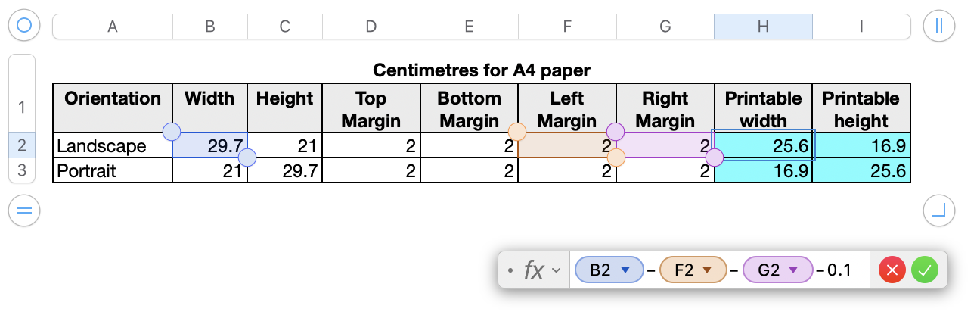The width and height of the screenshot is (980, 312).
Task: Select column A header
Action: 113,27
